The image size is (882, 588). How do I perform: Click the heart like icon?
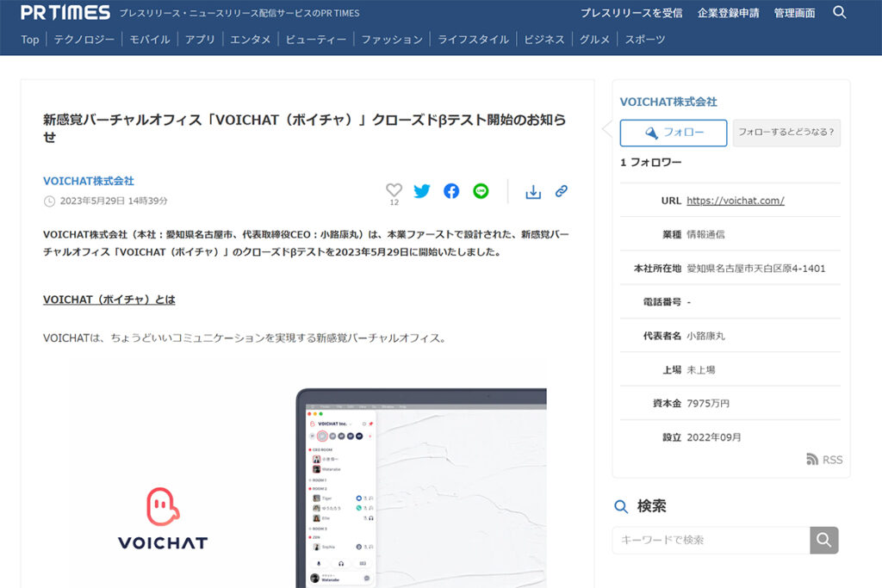point(394,190)
